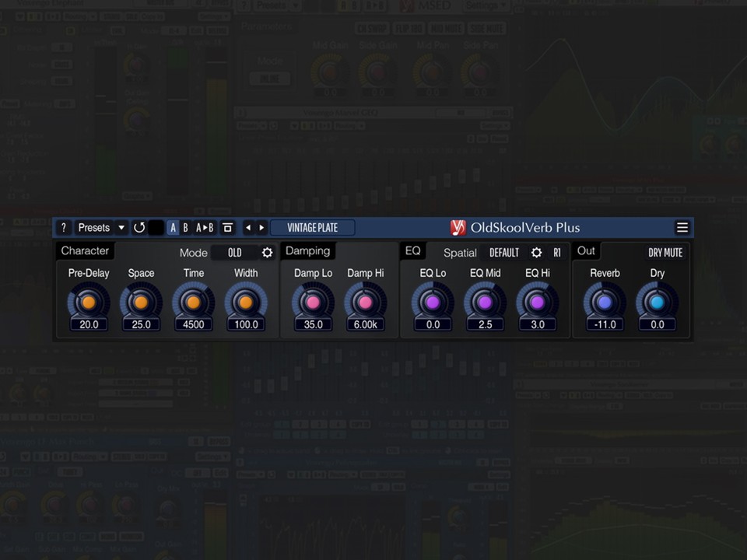
Task: Go to previous preset arrow
Action: (247, 228)
